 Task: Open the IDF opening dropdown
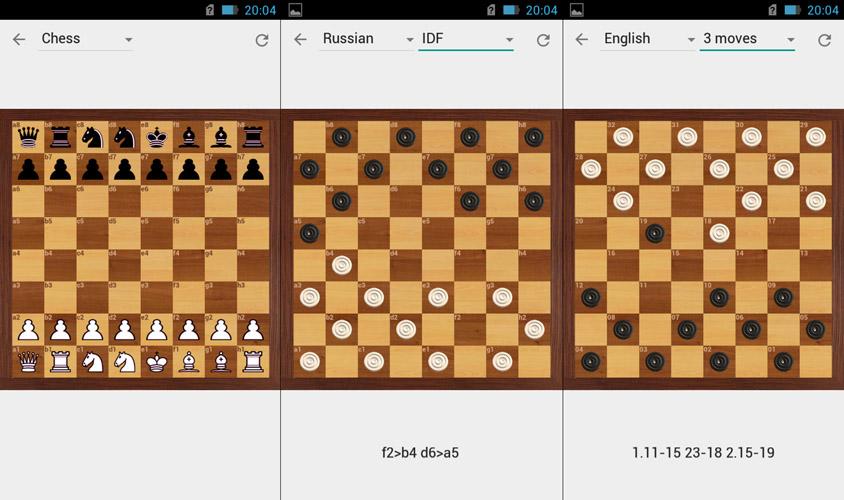click(466, 39)
